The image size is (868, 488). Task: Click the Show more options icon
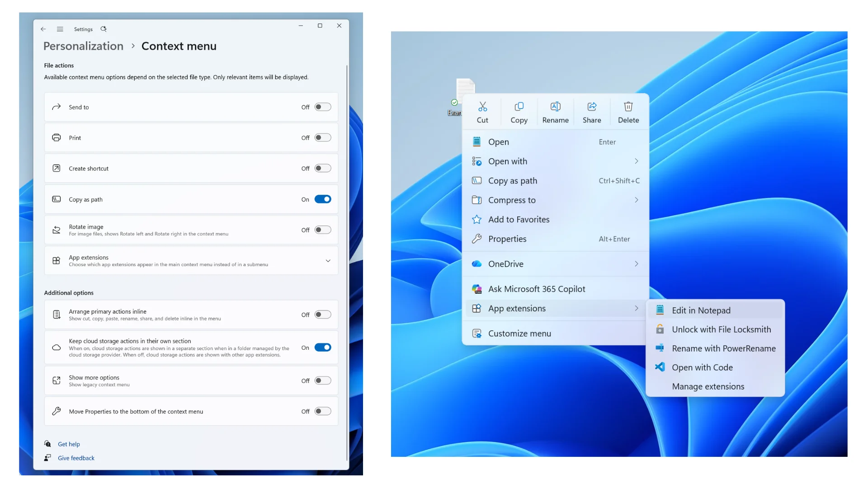click(57, 381)
